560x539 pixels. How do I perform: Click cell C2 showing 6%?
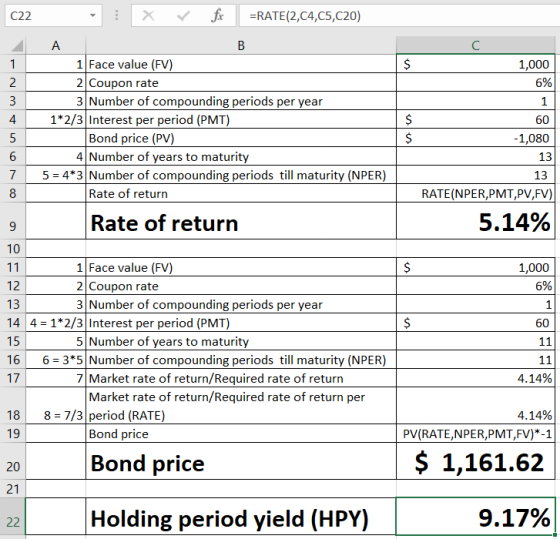pos(475,83)
